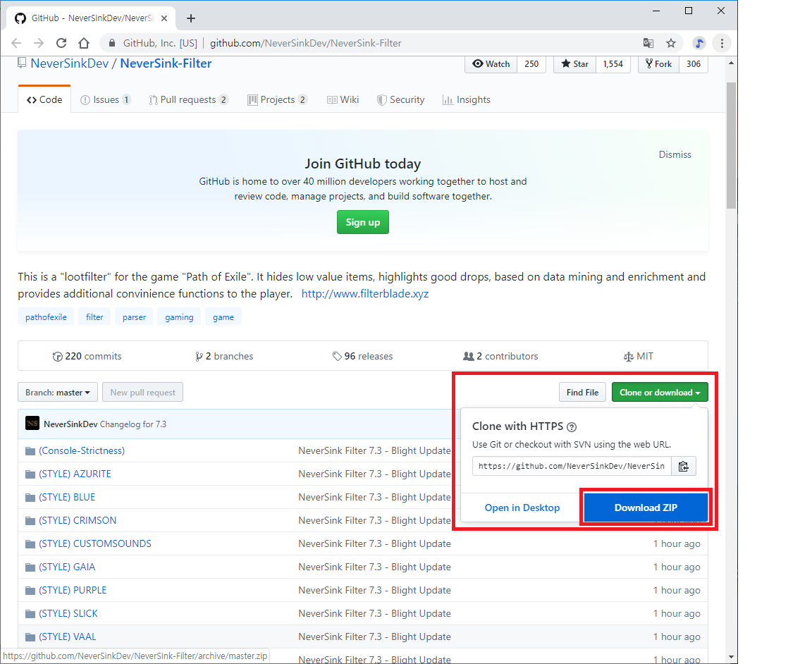This screenshot has width=812, height=664.
Task: Click NeverSinkDev avatar thumbnail in commit row
Action: pyautogui.click(x=32, y=424)
